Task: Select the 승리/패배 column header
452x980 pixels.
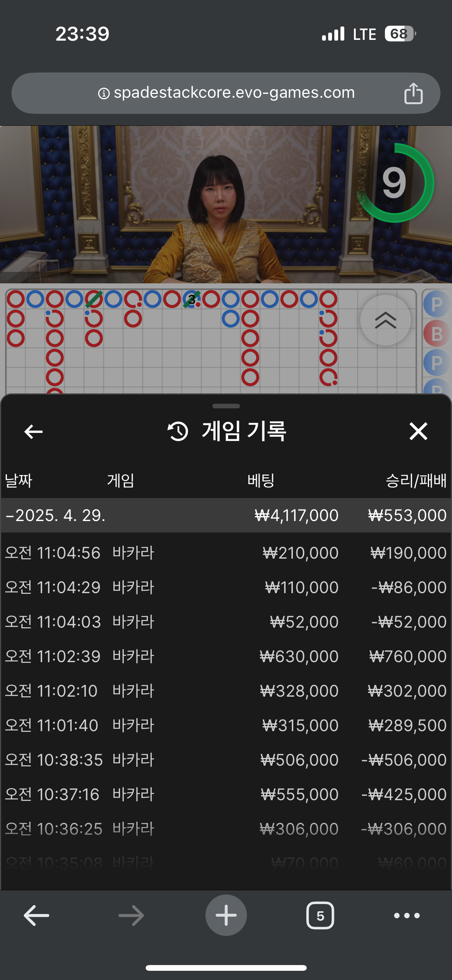Action: click(416, 480)
